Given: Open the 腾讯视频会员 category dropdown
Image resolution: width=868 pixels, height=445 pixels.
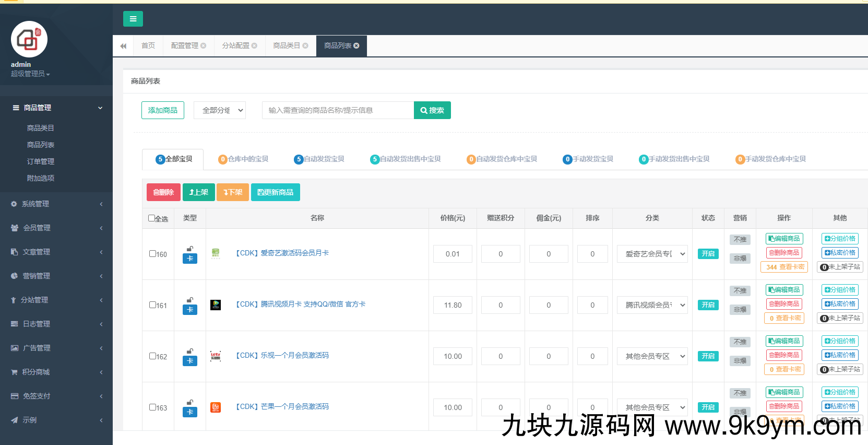Looking at the screenshot, I should 652,305.
